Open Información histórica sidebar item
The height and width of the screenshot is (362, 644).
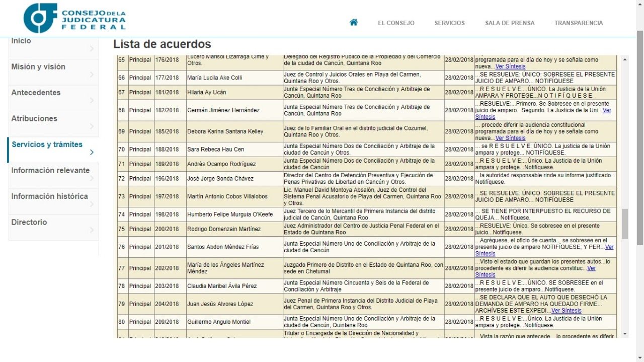click(x=49, y=196)
